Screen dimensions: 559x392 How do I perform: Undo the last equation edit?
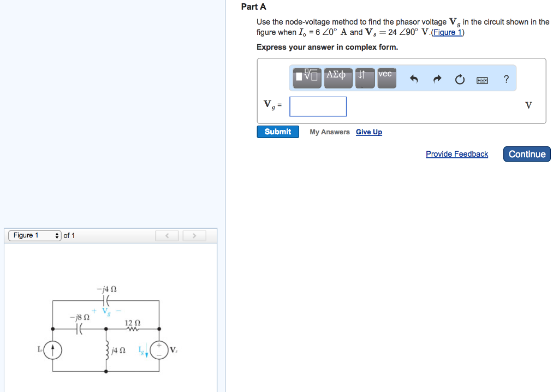(x=414, y=79)
